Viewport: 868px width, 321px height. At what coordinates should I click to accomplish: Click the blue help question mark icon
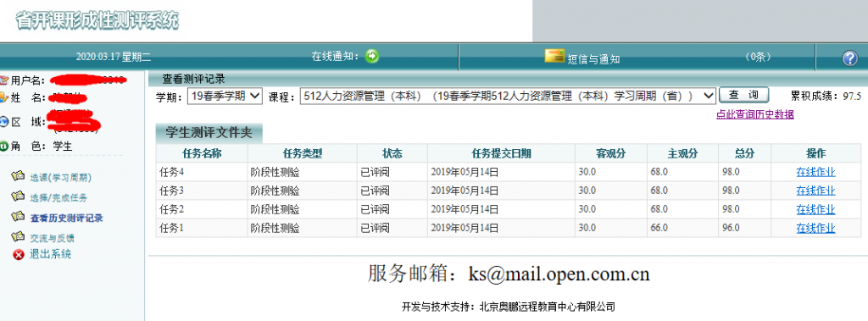click(849, 58)
